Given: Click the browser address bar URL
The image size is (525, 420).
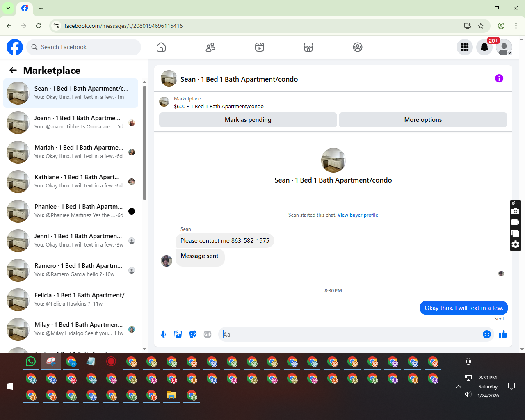Looking at the screenshot, I should pos(123,26).
